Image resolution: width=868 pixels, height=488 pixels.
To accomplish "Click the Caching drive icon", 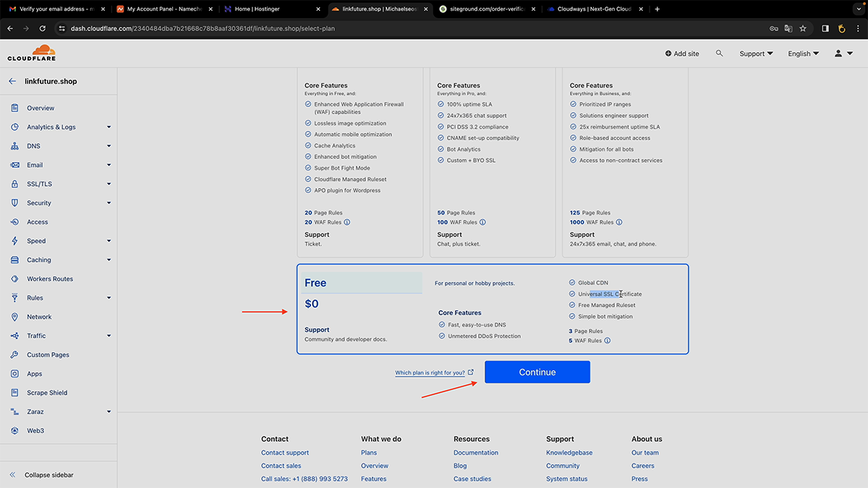I will tap(14, 260).
